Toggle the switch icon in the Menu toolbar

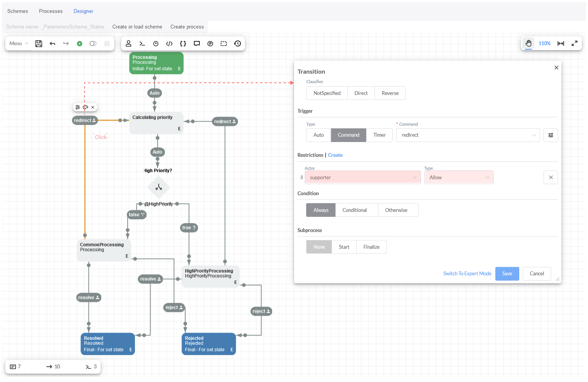click(93, 44)
